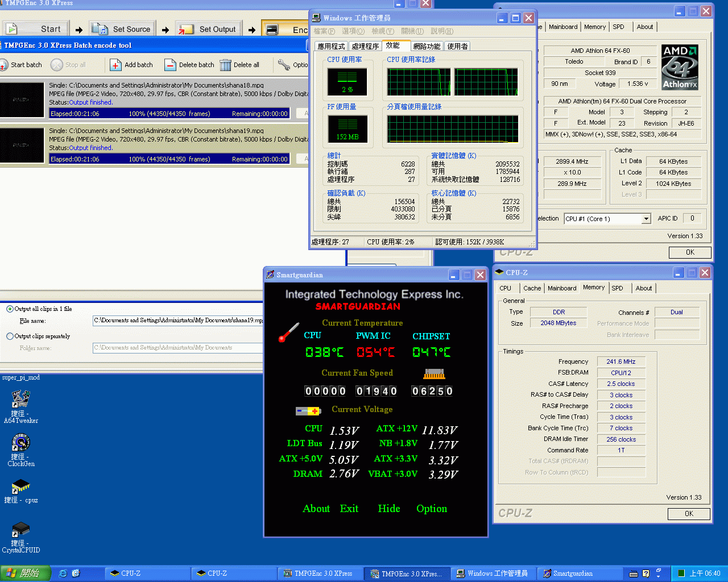
Task: Switch to the 使用者 tab in Task Manager
Action: click(458, 46)
